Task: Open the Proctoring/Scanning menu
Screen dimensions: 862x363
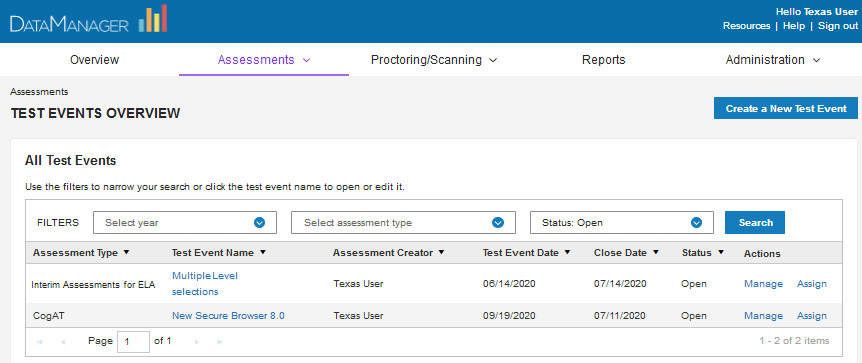Action: point(434,60)
